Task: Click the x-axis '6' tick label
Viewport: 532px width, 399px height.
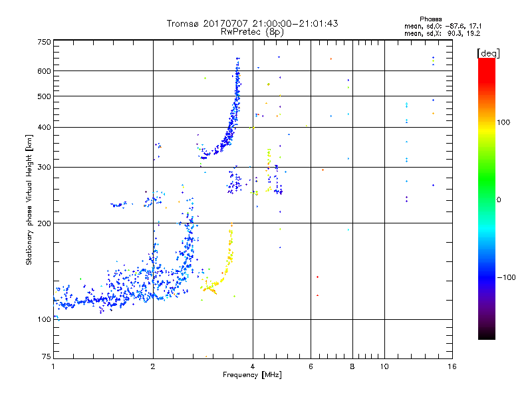Action: (311, 366)
